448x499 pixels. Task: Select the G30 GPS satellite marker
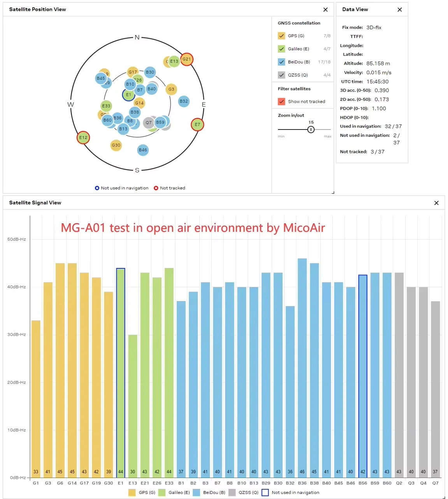[116, 145]
